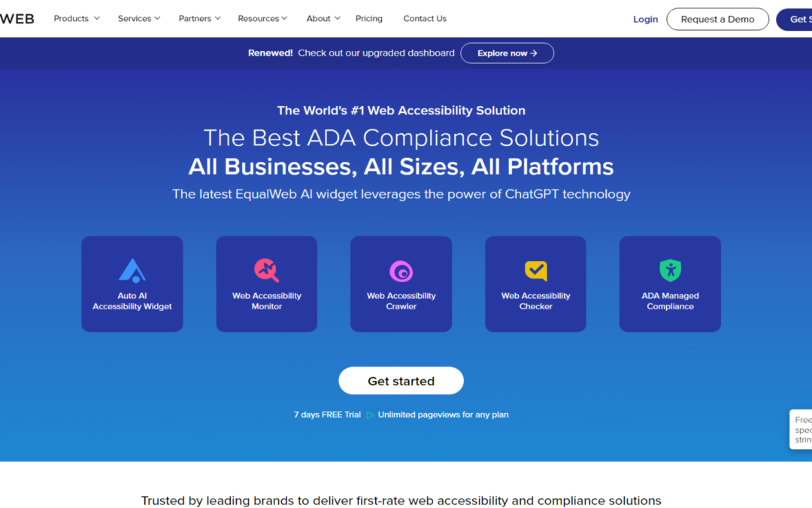Click the Request a Demo button
The width and height of the screenshot is (812, 508).
[717, 19]
